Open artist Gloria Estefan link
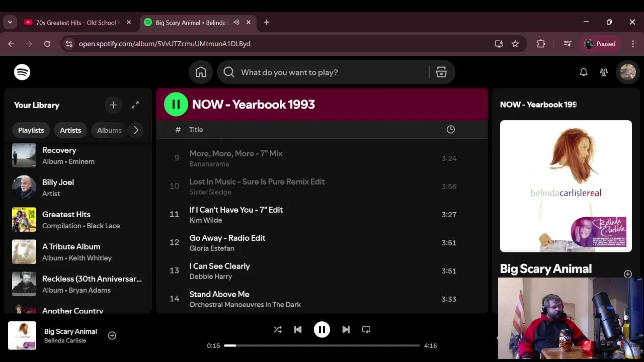The width and height of the screenshot is (644, 362). pos(211,248)
